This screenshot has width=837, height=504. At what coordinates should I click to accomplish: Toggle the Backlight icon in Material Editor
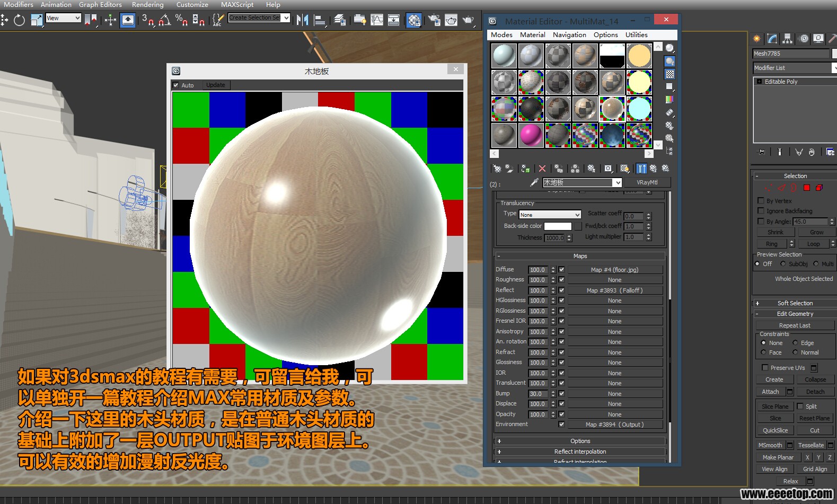[x=670, y=61]
